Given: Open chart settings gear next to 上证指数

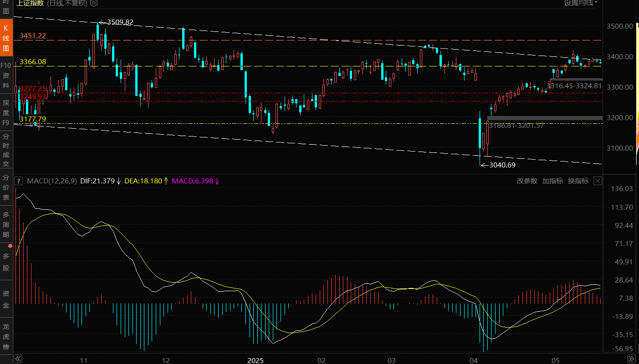Looking at the screenshot, I should (x=94, y=3).
